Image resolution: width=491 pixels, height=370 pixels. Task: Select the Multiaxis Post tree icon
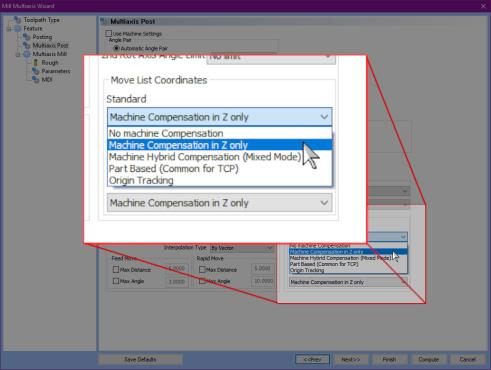click(x=27, y=45)
